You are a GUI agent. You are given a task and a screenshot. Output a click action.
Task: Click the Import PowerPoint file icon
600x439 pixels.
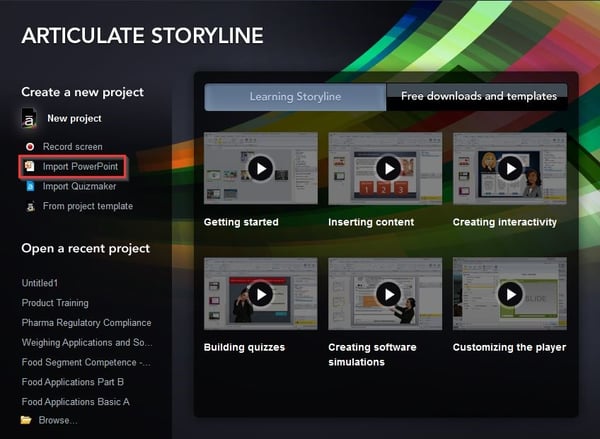pos(30,166)
